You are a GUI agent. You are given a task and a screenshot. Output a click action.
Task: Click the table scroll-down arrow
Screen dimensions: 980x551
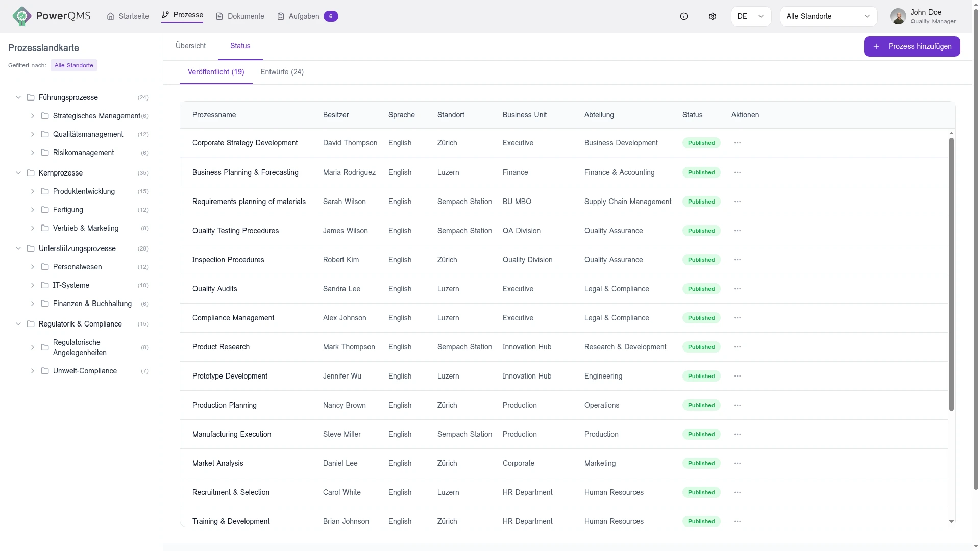951,521
